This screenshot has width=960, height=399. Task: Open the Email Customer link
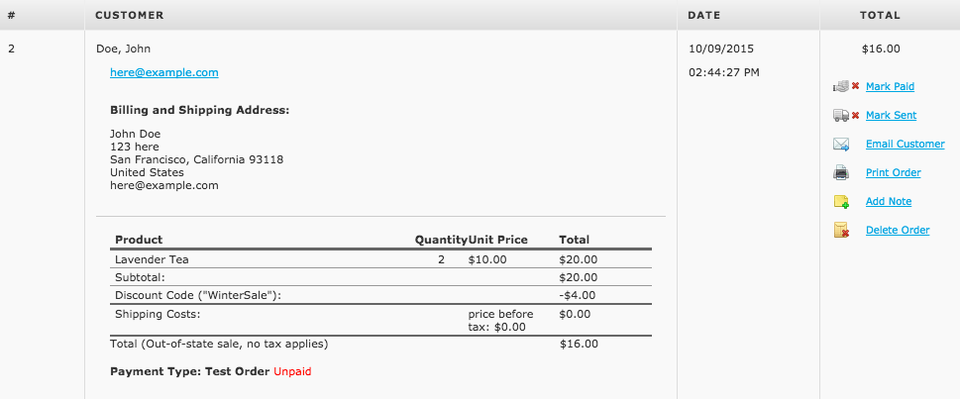pos(905,144)
